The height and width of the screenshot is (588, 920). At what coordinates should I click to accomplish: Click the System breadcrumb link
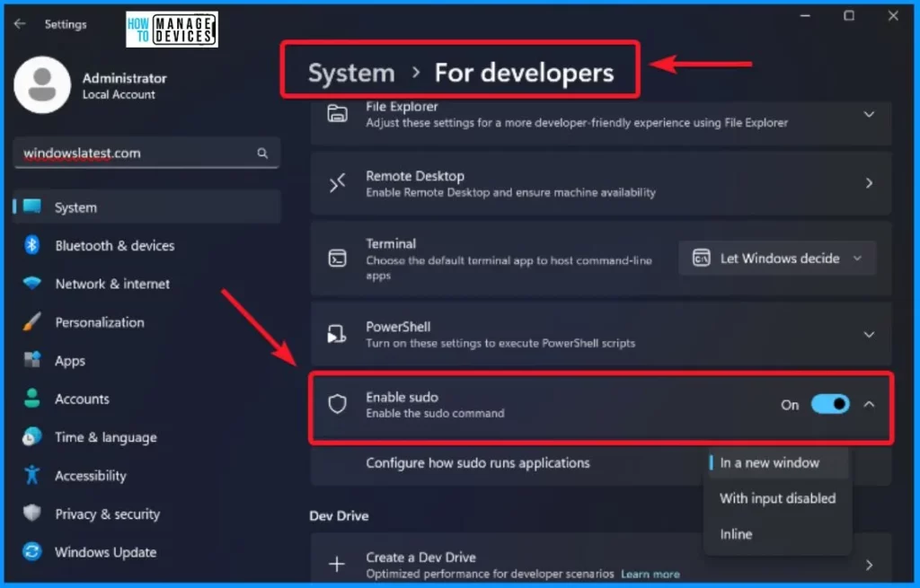click(x=351, y=73)
